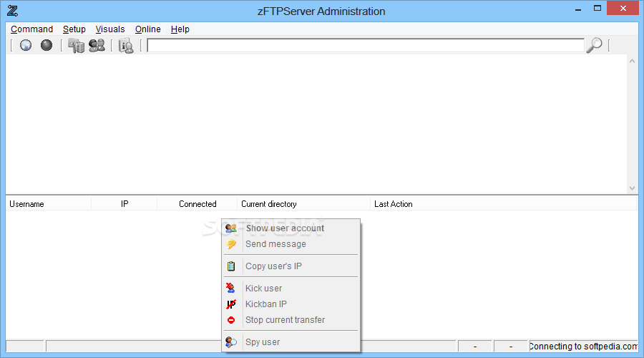Viewport: 644px width, 358px height.
Task: Open the user accounts toolbar icon
Action: point(97,45)
